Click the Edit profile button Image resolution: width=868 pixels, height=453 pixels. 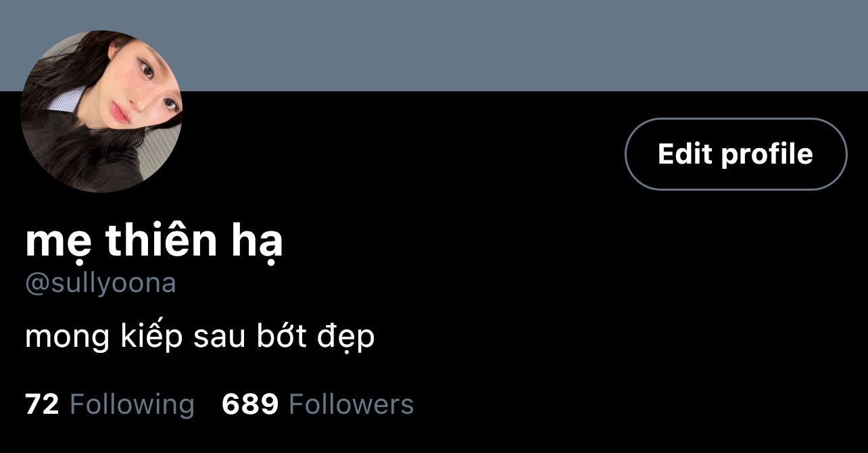[736, 154]
